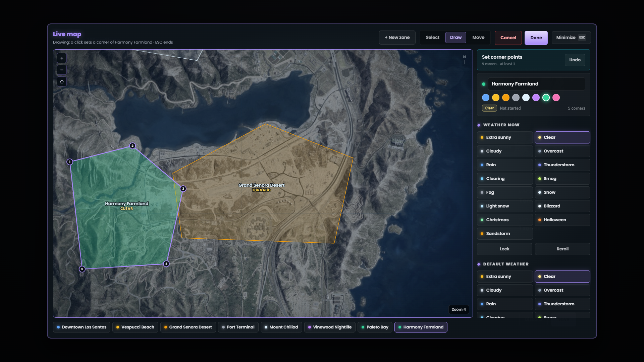Screen dimensions: 644x362
Task: Create a new zone
Action: (x=397, y=38)
